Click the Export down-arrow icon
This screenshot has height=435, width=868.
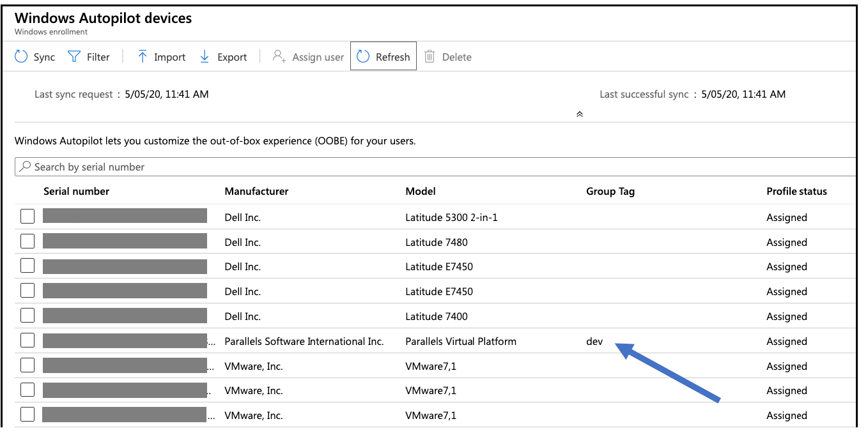point(205,57)
